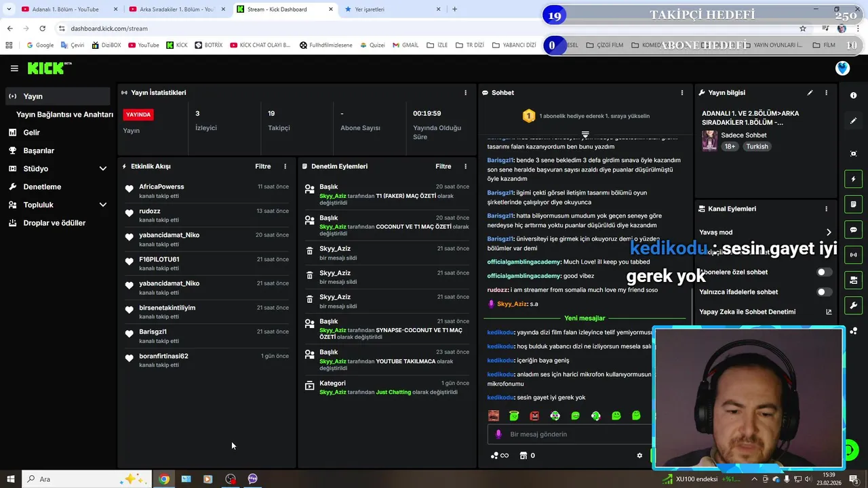
Task: Click the pencil icon in right rail
Action: click(x=854, y=121)
